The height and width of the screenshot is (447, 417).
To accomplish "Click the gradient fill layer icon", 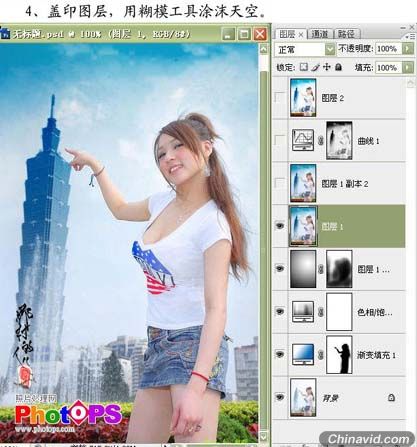I will (303, 354).
